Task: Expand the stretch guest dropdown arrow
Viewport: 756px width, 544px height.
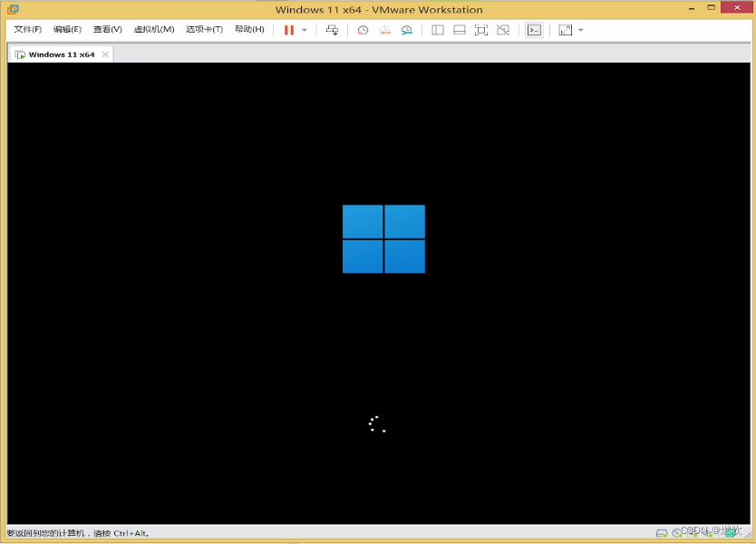Action: [580, 30]
